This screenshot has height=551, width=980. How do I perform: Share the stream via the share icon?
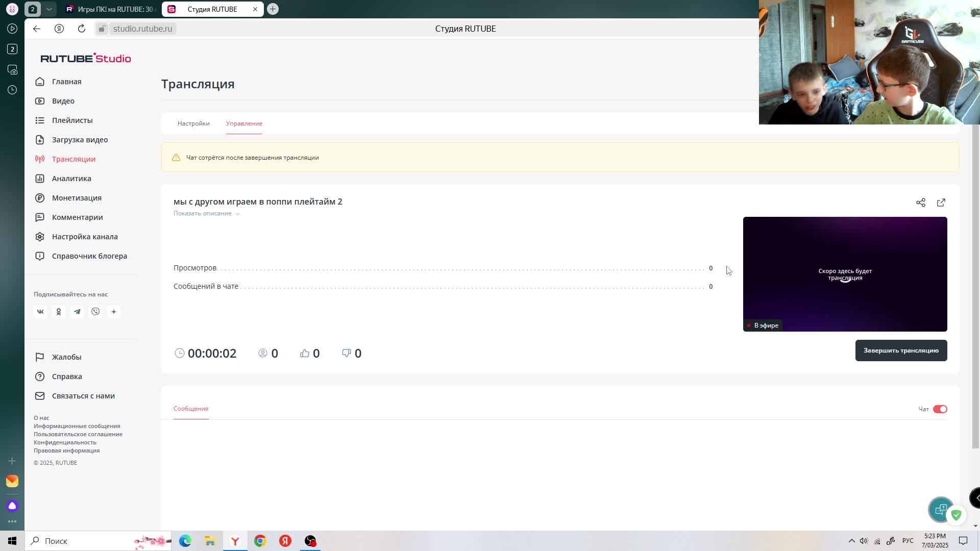pos(921,203)
